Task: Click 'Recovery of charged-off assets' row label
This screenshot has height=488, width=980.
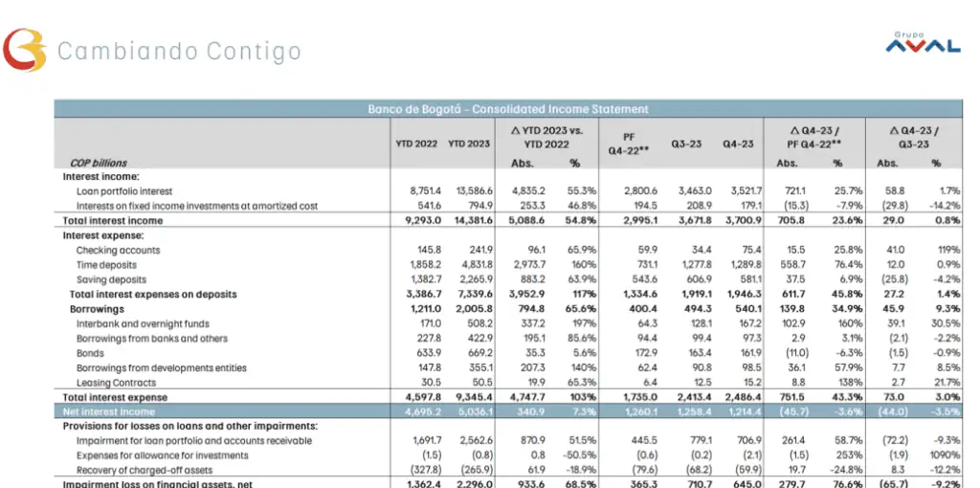Action: click(x=145, y=470)
